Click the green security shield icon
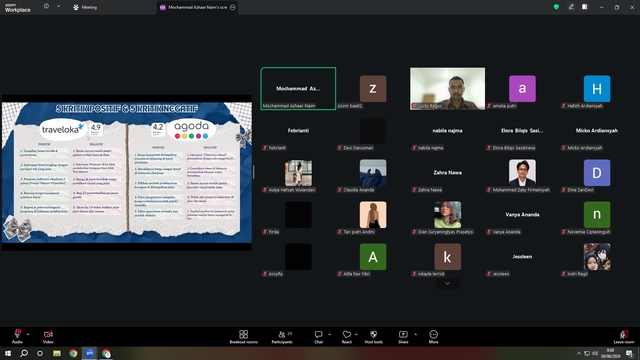The height and width of the screenshot is (360, 640). pyautogui.click(x=556, y=7)
